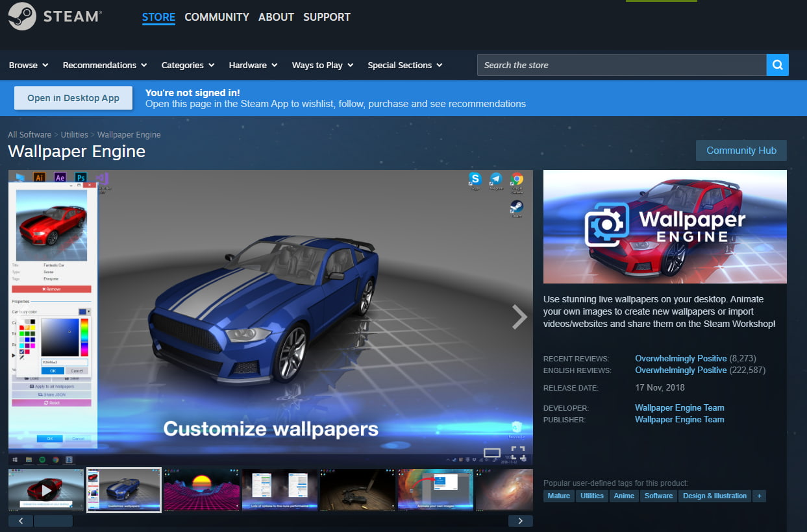The image size is (807, 532).
Task: Click the search magnifier button
Action: 777,65
